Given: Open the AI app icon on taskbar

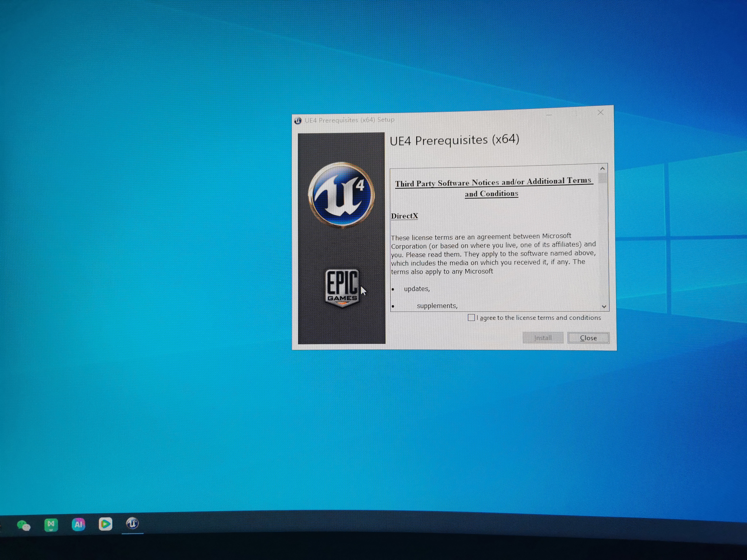Looking at the screenshot, I should tap(78, 524).
